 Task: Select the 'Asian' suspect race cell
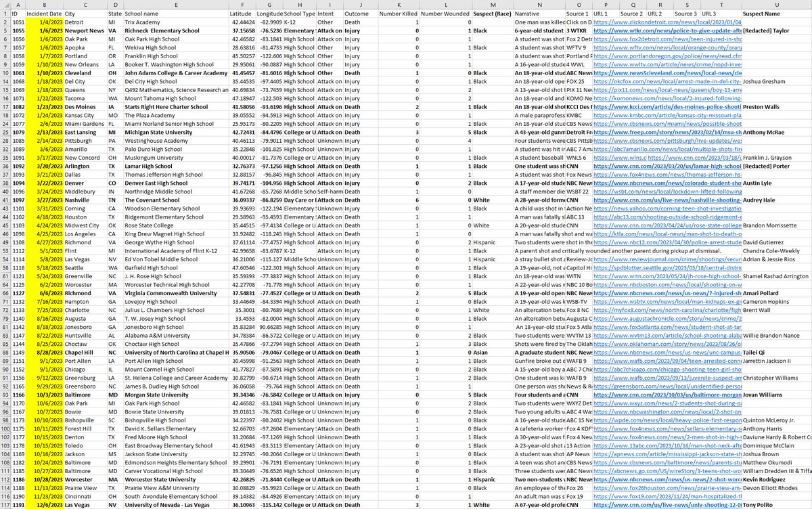[x=493, y=352]
